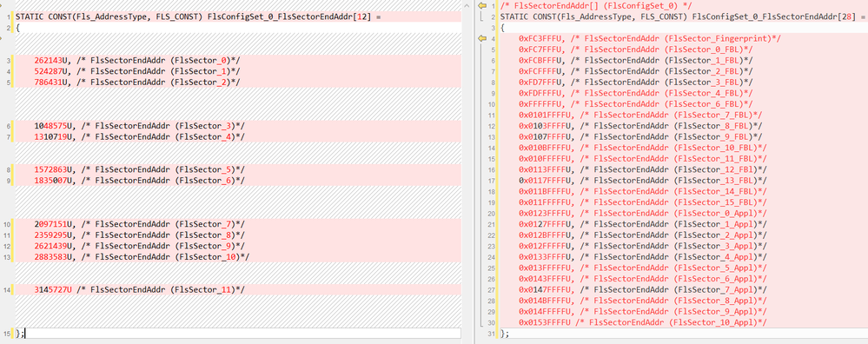Place cursor on the 0xFFFFFFU FlsSector_6_FBL line
This screenshot has width=868, height=344.
click(684, 104)
